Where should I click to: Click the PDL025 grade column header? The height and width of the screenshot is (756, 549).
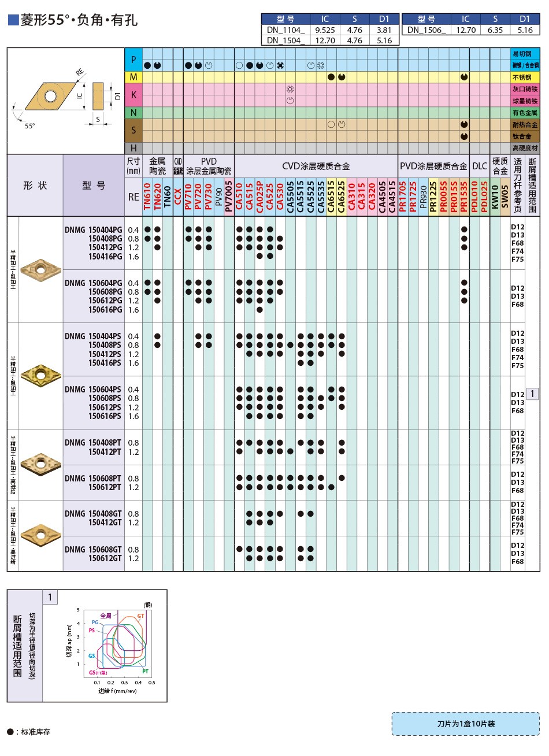(484, 197)
